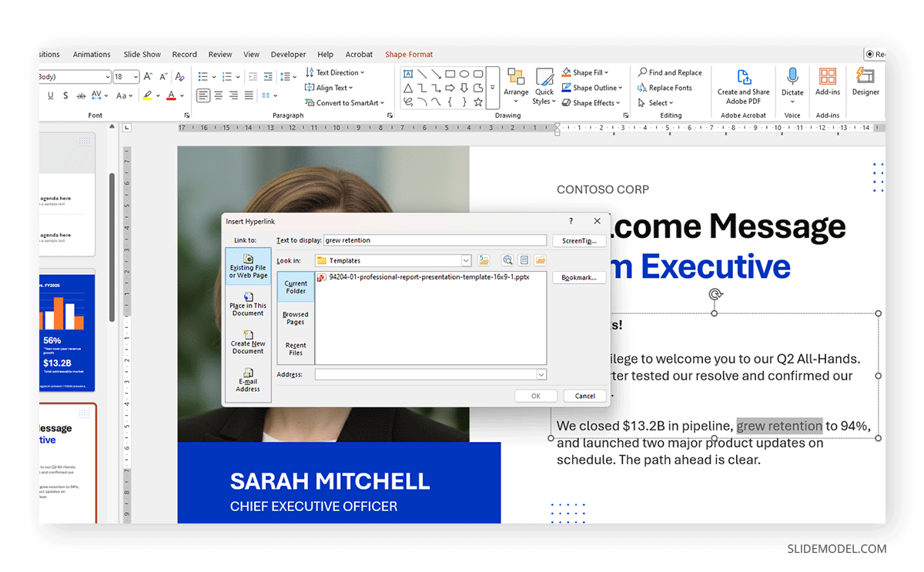Screen dimensions: 924x572
Task: Open the Arrange dropdown
Action: (516, 86)
